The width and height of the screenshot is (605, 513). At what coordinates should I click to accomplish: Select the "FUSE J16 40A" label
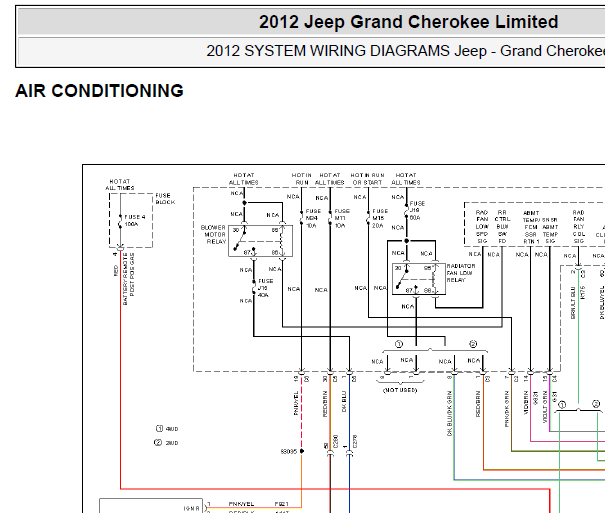tap(265, 288)
